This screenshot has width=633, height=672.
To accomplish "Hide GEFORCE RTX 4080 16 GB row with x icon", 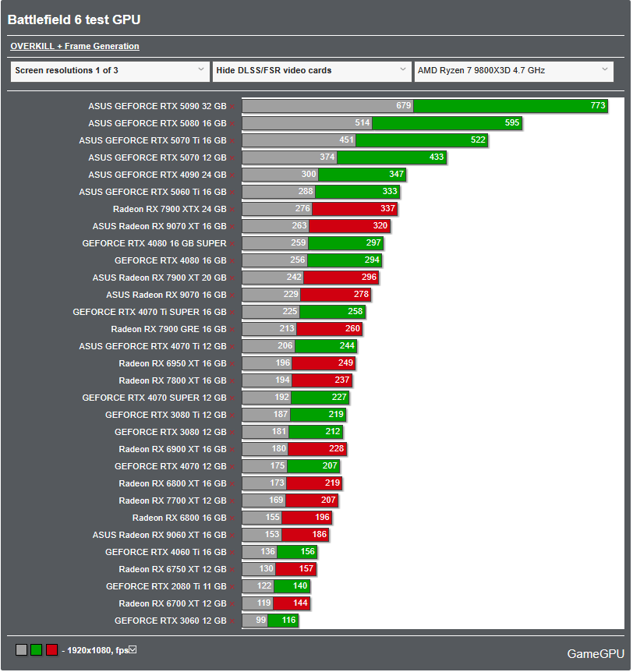I will tap(232, 261).
